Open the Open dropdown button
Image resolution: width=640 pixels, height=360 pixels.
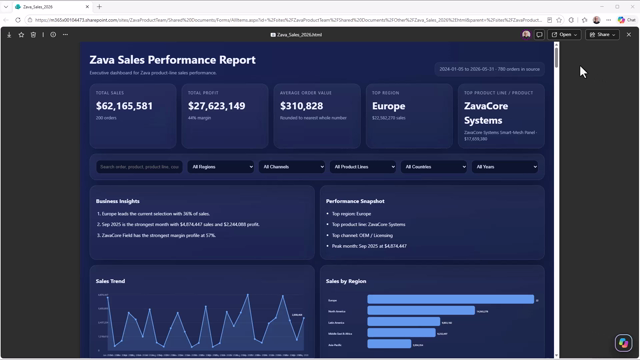pyautogui.click(x=564, y=35)
